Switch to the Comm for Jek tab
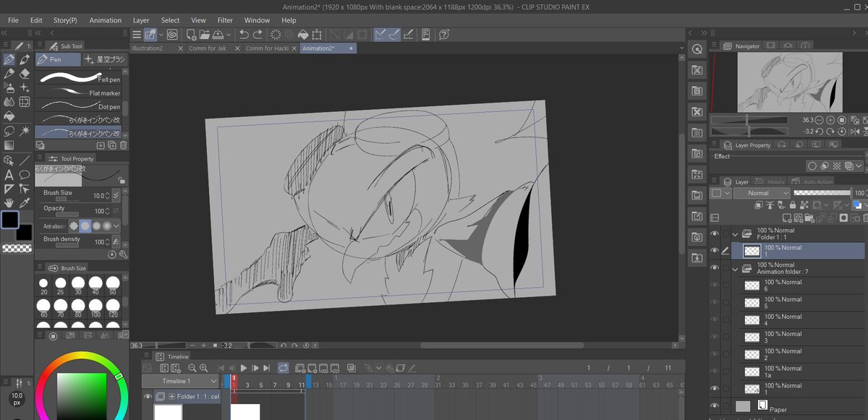The image size is (868, 420). 208,48
